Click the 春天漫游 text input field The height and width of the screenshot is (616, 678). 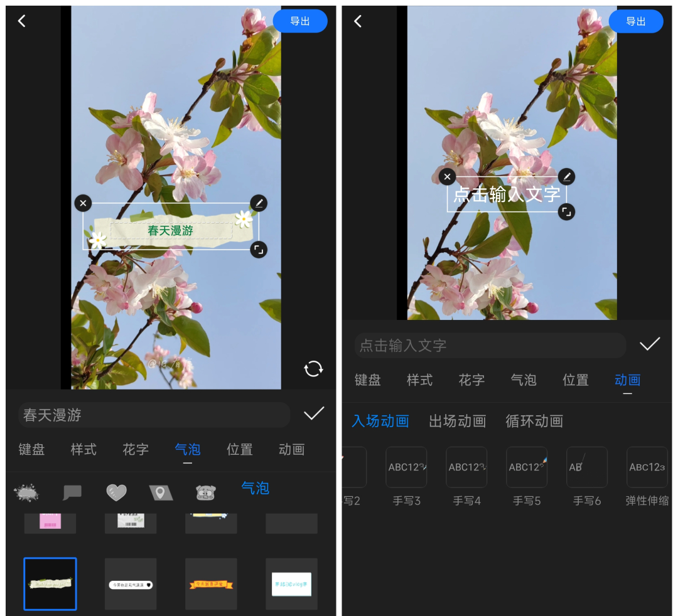pyautogui.click(x=154, y=415)
